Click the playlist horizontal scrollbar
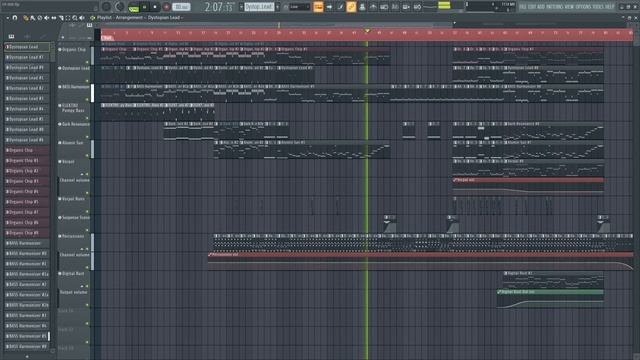This screenshot has height=360, width=640. (278, 25)
